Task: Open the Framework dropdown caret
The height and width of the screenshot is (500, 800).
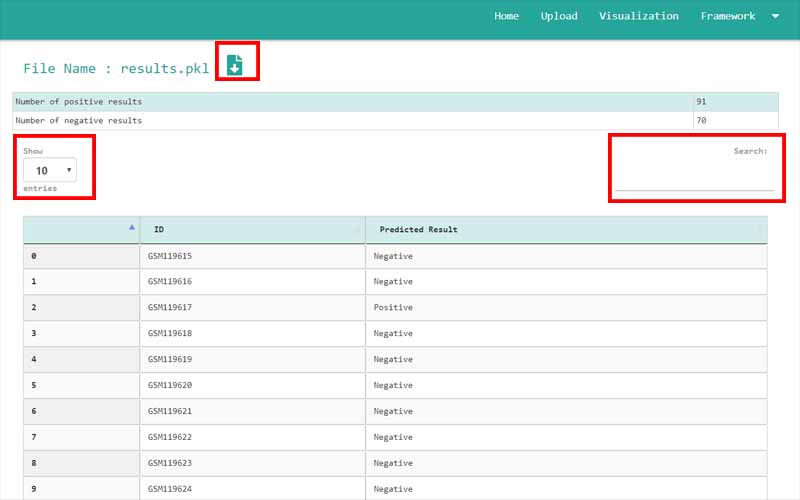Action: tap(775, 16)
